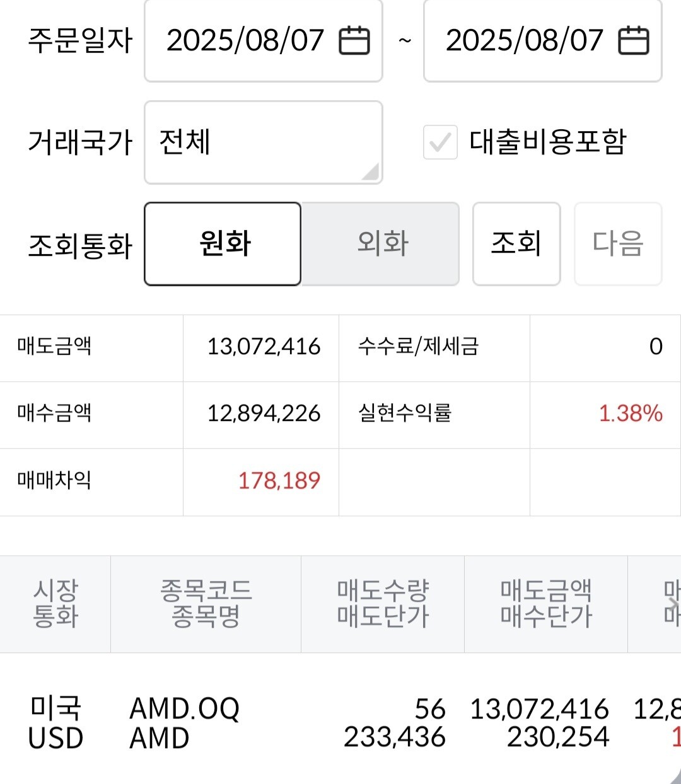Open the end date calendar icon
681x784 pixels.
634,40
